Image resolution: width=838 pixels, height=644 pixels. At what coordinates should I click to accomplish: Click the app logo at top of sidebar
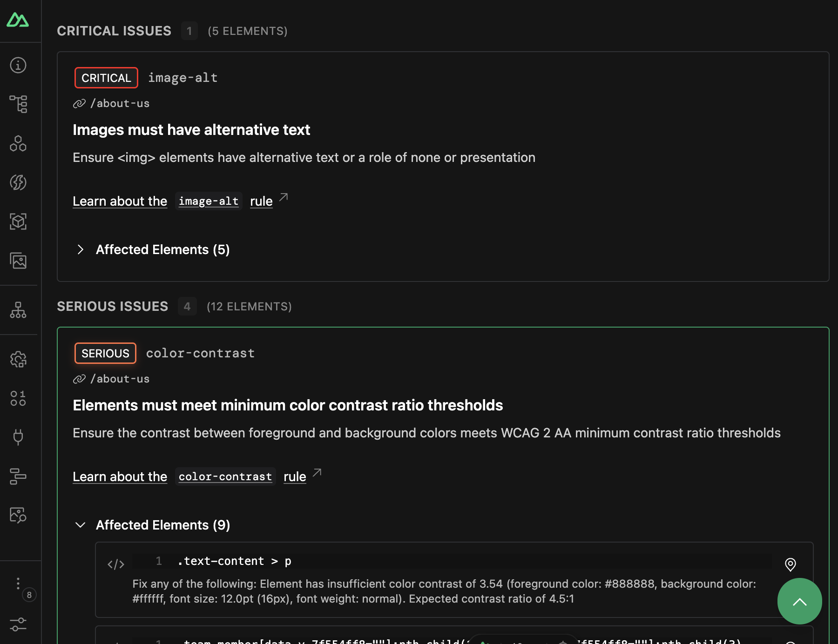click(18, 20)
